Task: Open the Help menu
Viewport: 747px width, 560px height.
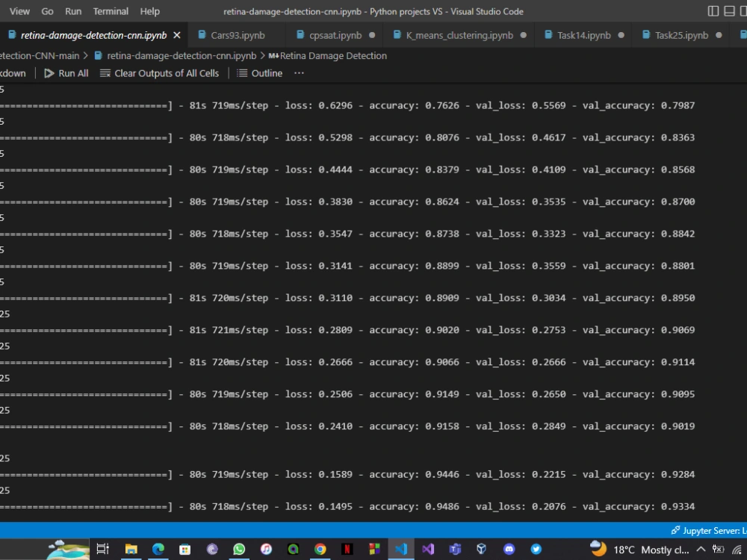Action: point(149,11)
